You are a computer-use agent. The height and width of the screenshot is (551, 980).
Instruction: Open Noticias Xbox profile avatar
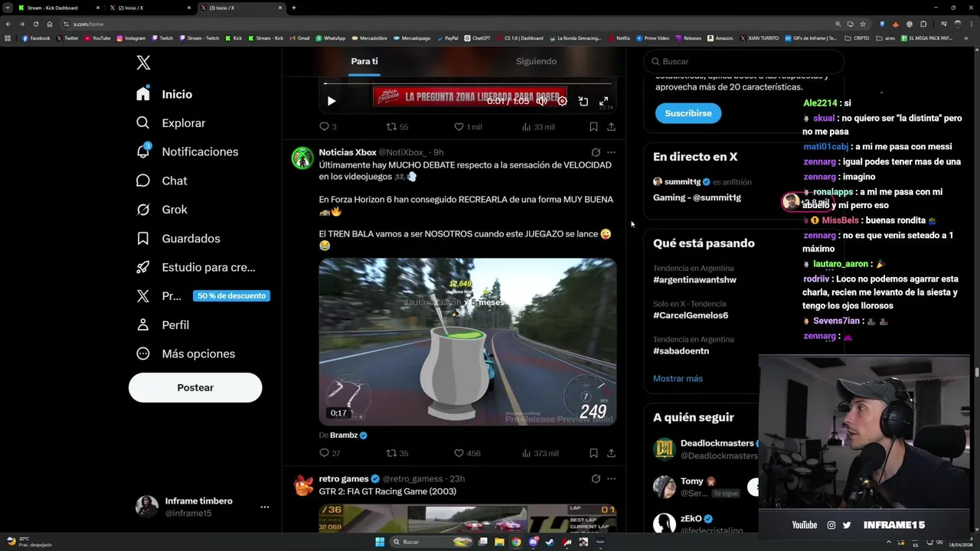303,158
